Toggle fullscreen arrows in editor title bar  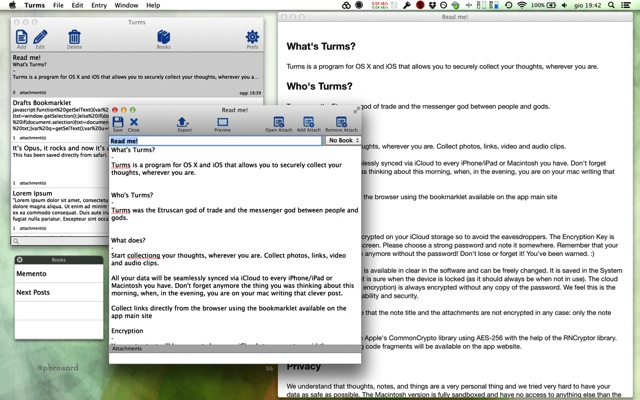point(356,110)
